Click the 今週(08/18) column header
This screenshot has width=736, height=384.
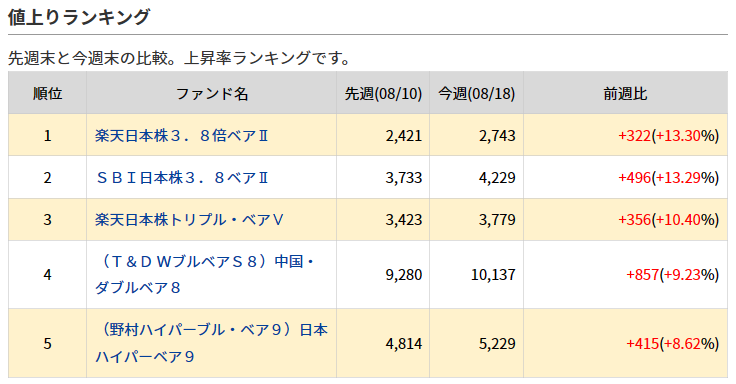point(476,93)
